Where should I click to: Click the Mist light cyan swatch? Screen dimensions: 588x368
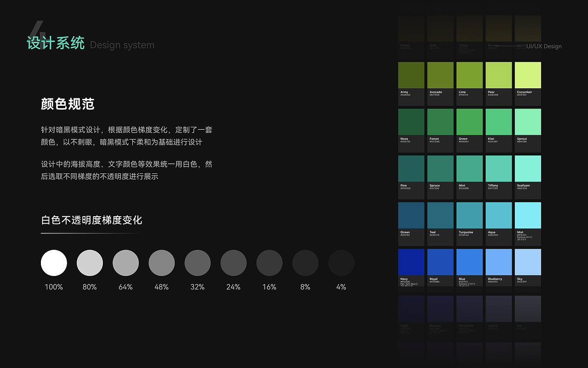coord(528,215)
